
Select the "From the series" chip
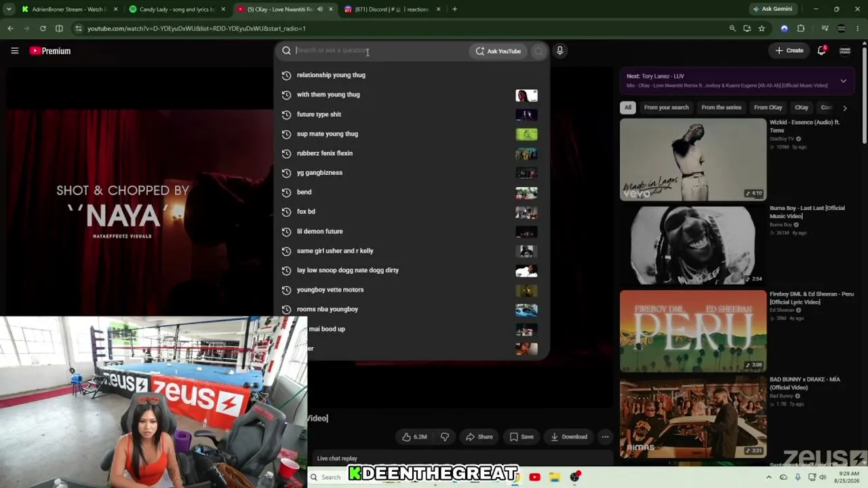coord(721,108)
